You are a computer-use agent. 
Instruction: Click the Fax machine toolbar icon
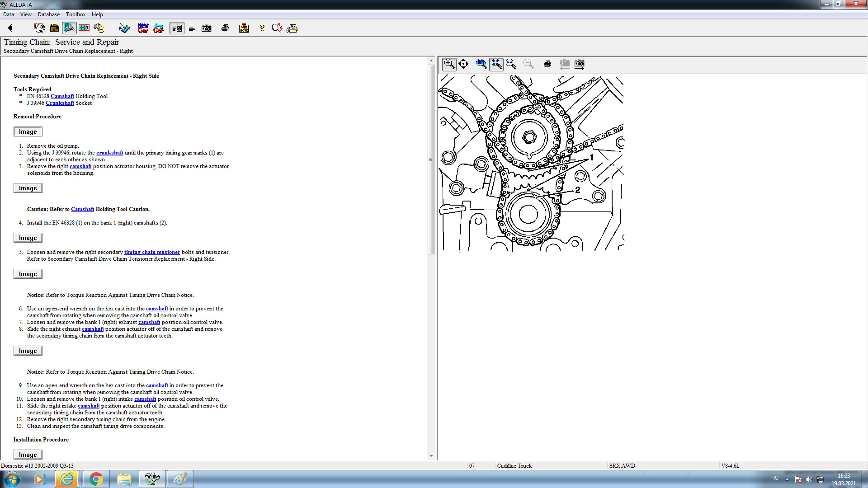pos(292,28)
